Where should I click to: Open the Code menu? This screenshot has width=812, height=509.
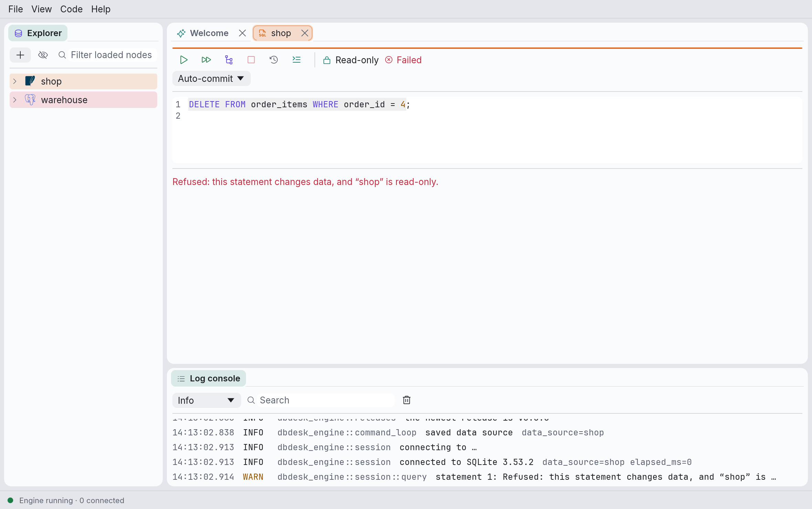pyautogui.click(x=71, y=9)
